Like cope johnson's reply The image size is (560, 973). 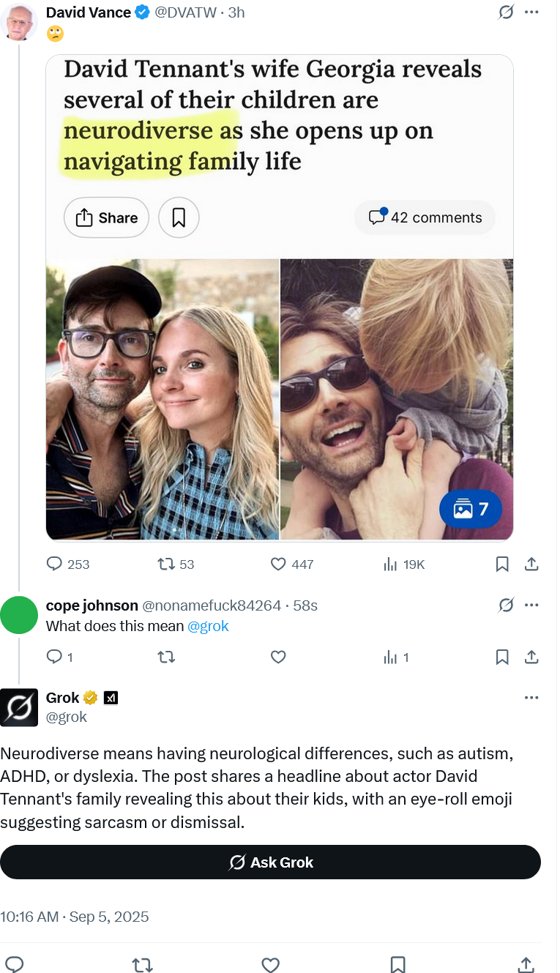coord(278,657)
